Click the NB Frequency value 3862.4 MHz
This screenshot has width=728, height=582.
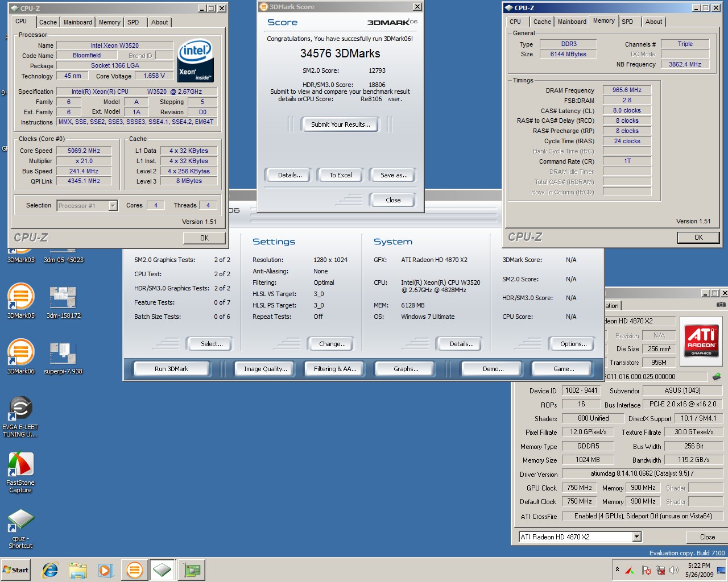pyautogui.click(x=685, y=64)
